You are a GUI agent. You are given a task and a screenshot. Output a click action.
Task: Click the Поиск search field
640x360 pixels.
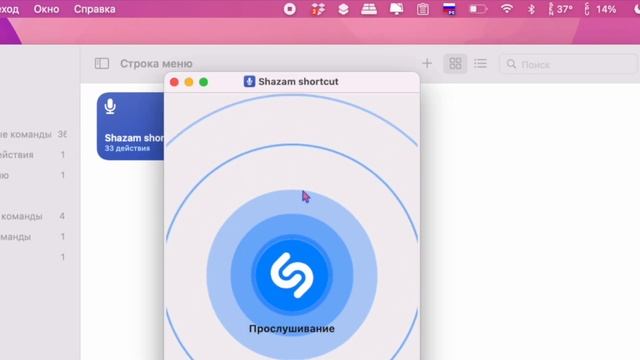pyautogui.click(x=569, y=64)
